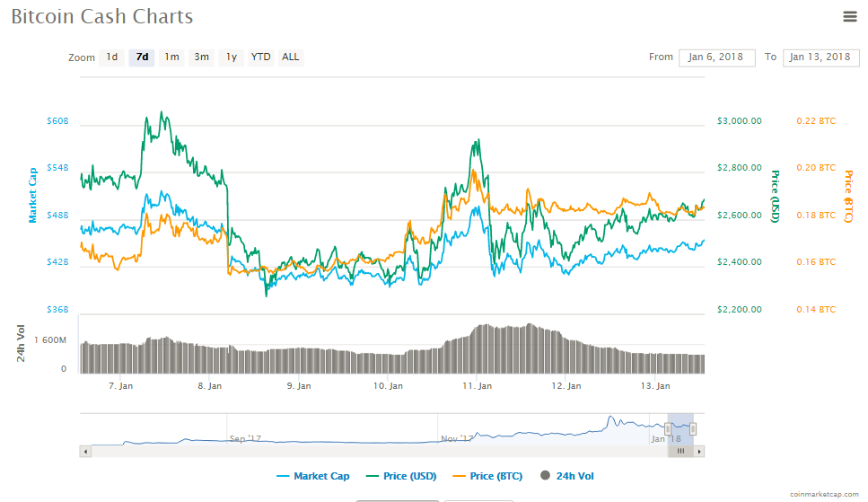Select the 7d zoom range
Viewport: 868px width, 502px height.
pos(142,57)
